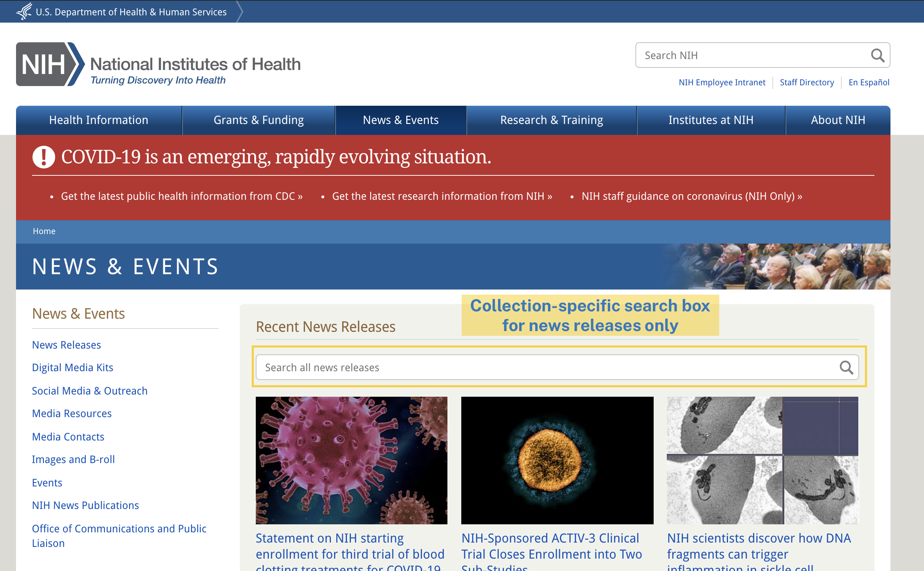
Task: Open Events sidebar link
Action: (x=47, y=483)
